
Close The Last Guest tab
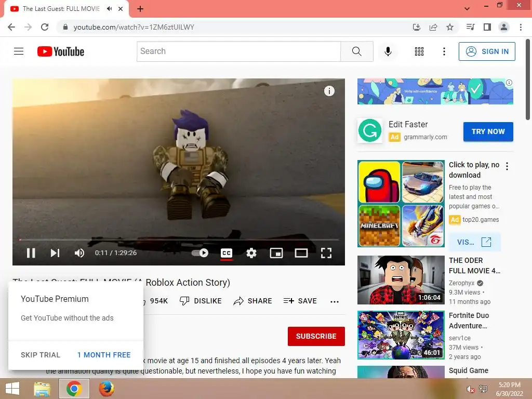coord(121,9)
